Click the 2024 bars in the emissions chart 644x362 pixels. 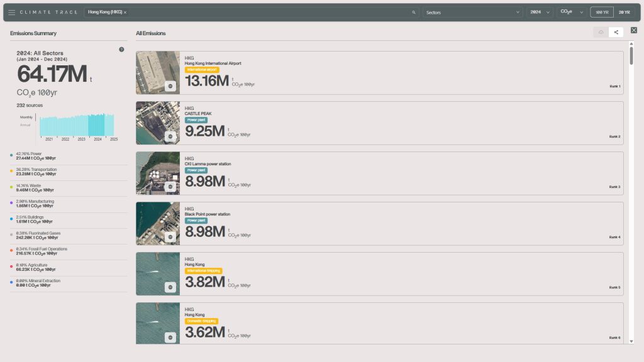[x=96, y=125]
